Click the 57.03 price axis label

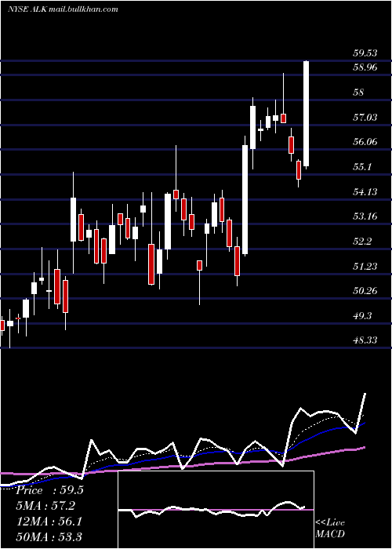365,118
